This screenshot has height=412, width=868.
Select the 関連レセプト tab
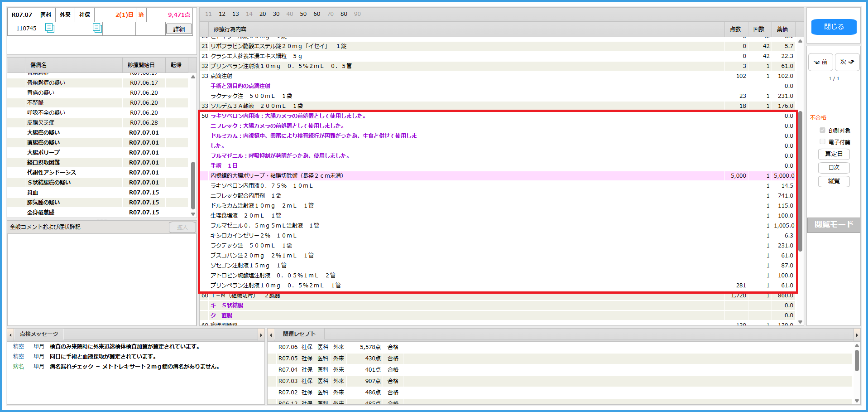pos(299,334)
